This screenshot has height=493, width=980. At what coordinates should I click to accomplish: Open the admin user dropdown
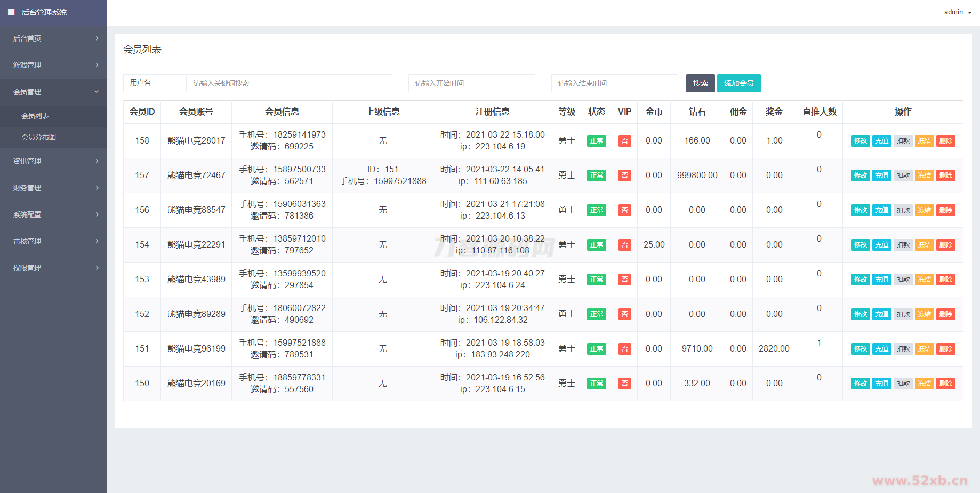tap(958, 12)
